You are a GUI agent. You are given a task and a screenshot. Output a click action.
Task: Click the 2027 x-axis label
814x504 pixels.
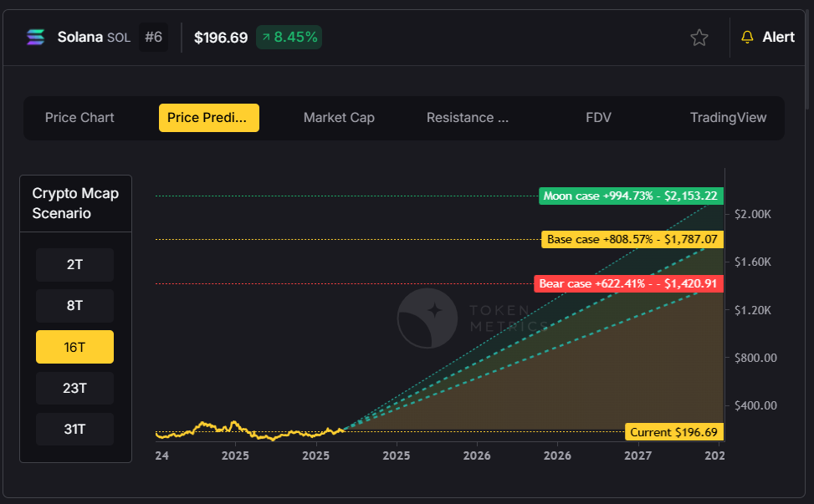click(x=637, y=456)
